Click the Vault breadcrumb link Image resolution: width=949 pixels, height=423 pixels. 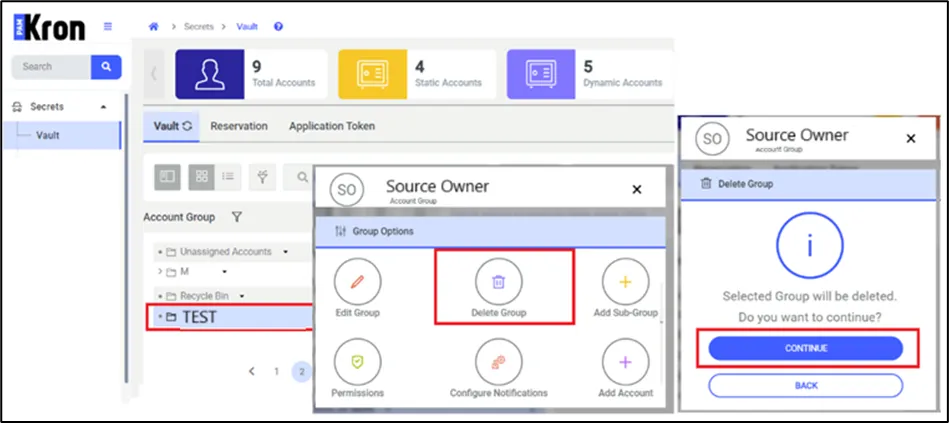[x=247, y=27]
